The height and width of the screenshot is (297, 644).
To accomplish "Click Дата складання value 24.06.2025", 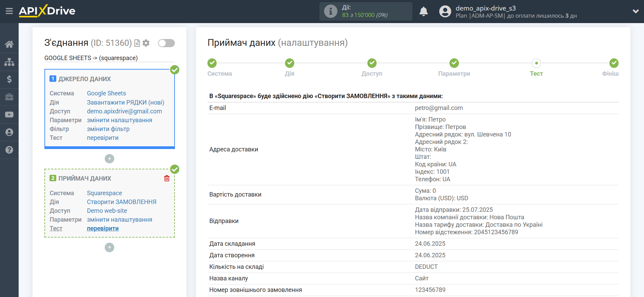I will click(x=430, y=244).
